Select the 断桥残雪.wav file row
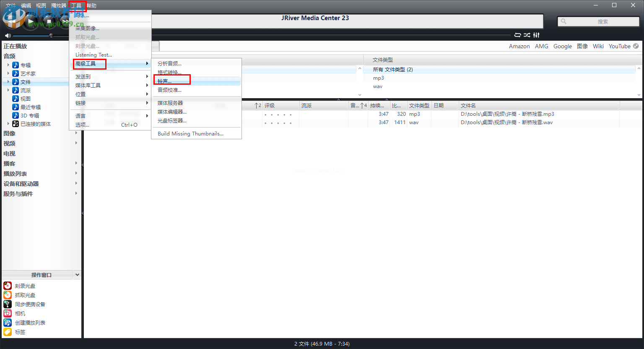The width and height of the screenshot is (644, 349). tap(363, 122)
